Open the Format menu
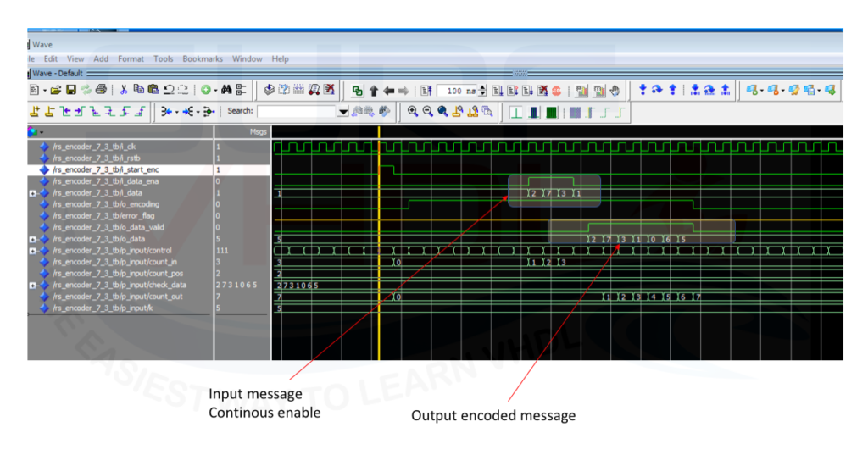The height and width of the screenshot is (455, 868). [x=131, y=58]
